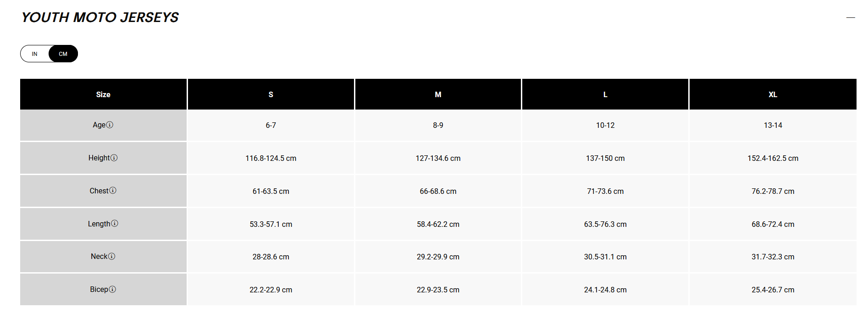This screenshot has height=313, width=868.
Task: Select the M size column header
Action: [438, 94]
